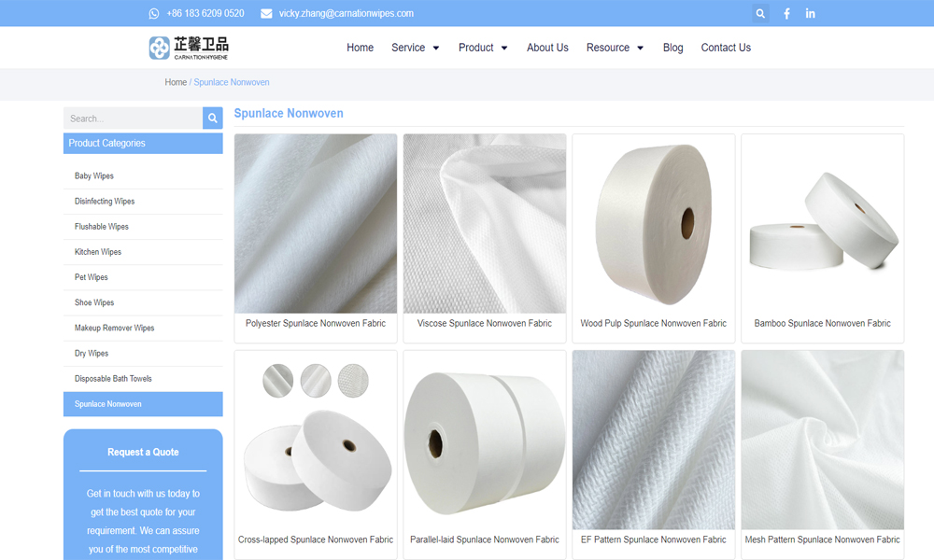Open site search via top-right magnifier icon
Image resolution: width=934 pixels, height=560 pixels.
(760, 13)
